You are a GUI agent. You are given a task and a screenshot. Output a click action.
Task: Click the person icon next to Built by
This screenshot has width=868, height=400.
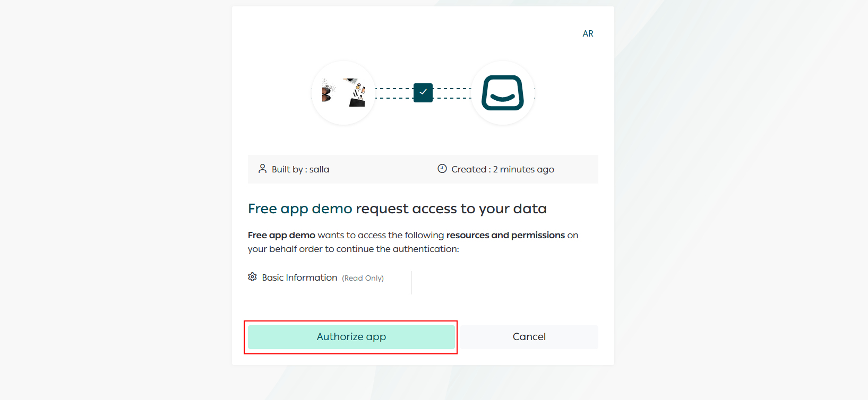click(262, 169)
